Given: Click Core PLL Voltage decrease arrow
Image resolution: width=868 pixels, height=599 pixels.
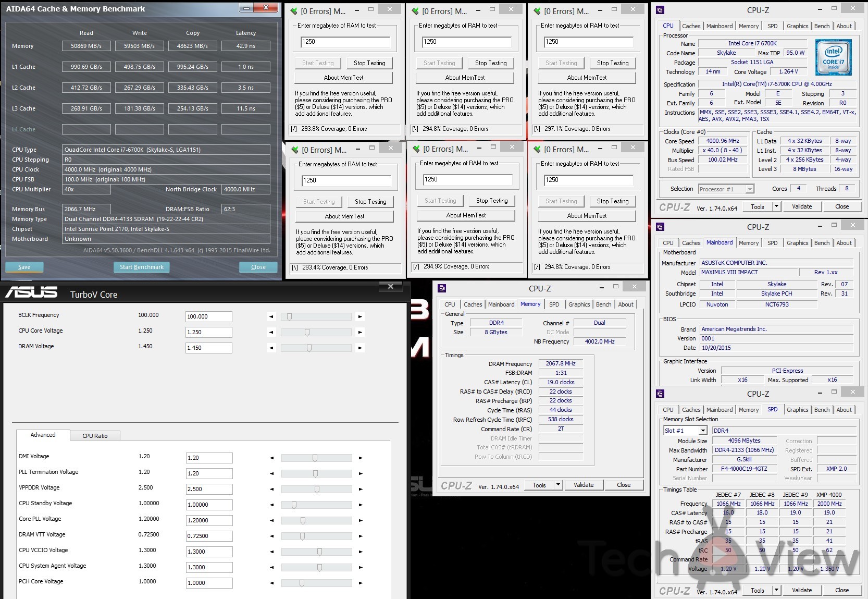Looking at the screenshot, I should pyautogui.click(x=271, y=520).
